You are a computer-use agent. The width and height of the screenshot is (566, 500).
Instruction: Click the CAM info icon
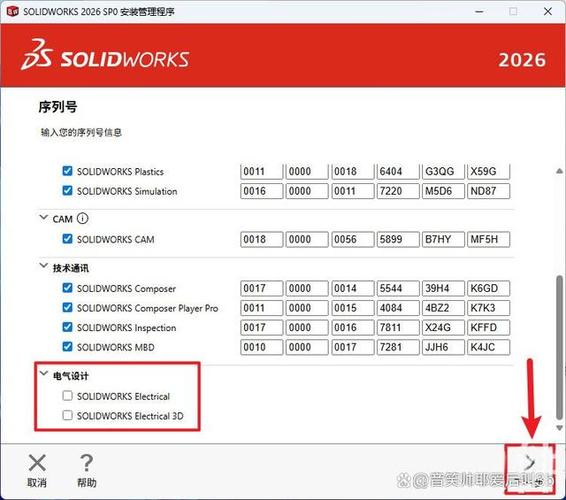pos(82,218)
